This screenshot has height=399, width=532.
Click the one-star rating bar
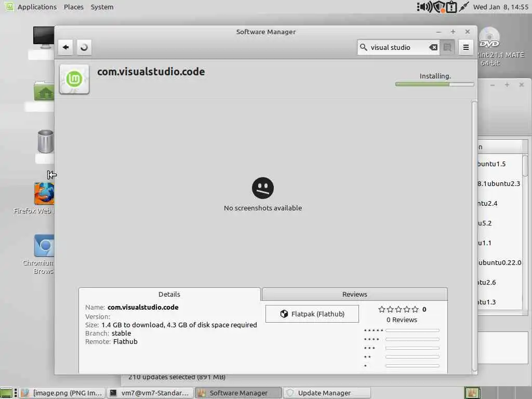412,366
